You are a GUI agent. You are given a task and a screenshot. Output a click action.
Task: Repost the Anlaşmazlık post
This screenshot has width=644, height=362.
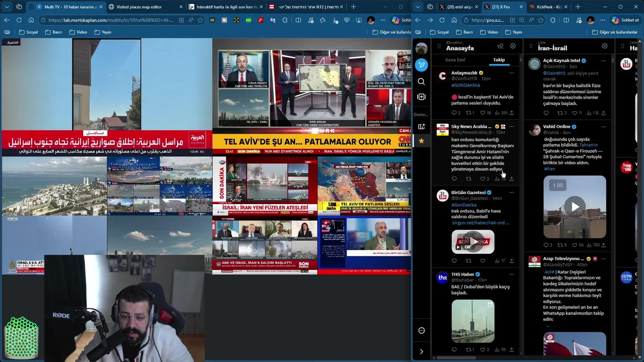[470, 113]
